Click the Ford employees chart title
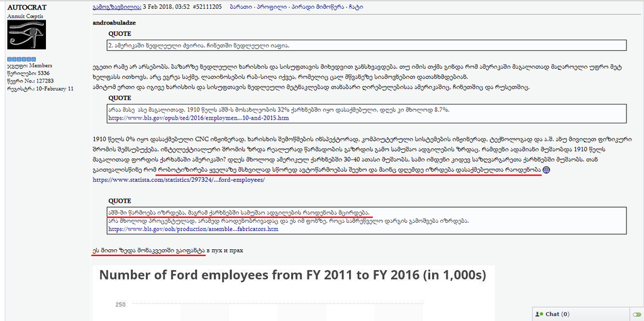This screenshot has width=644, height=321. coord(292,276)
